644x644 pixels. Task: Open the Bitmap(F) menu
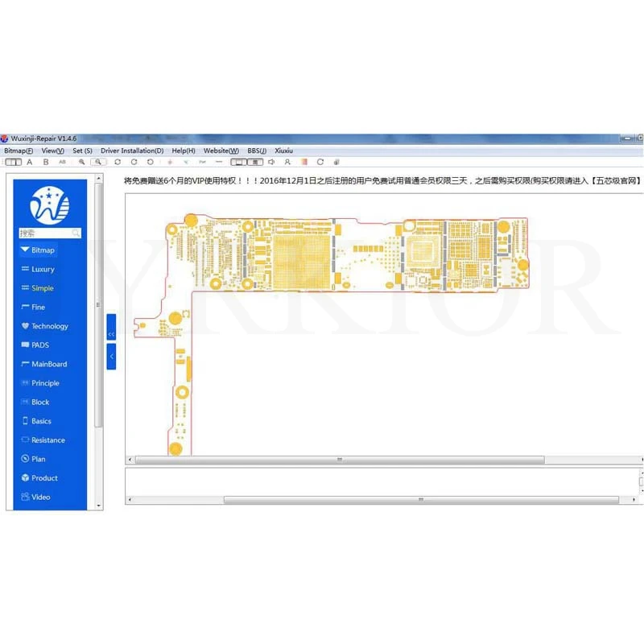[19, 151]
